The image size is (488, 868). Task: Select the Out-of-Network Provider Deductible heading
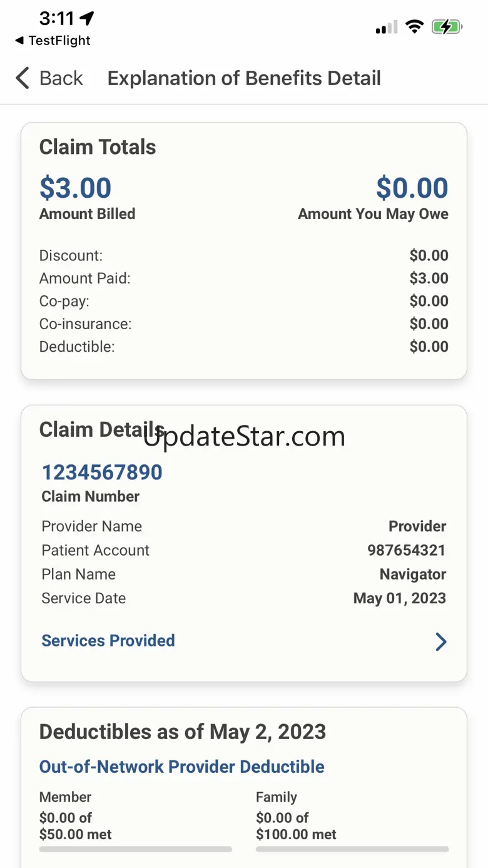click(x=181, y=767)
